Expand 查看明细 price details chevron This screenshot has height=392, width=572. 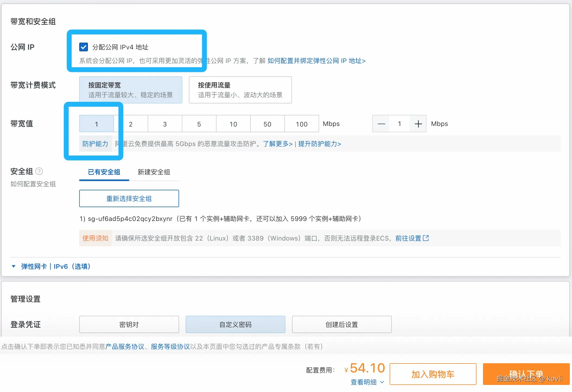point(382,382)
